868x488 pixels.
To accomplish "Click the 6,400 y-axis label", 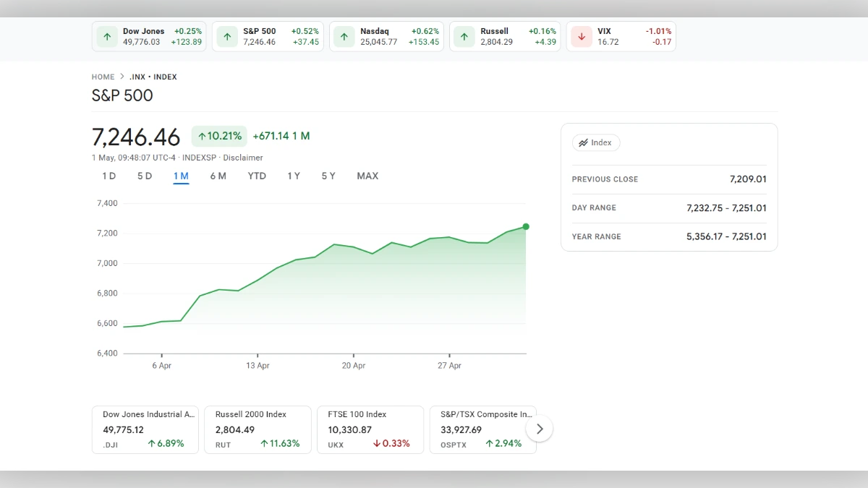I will tap(107, 354).
